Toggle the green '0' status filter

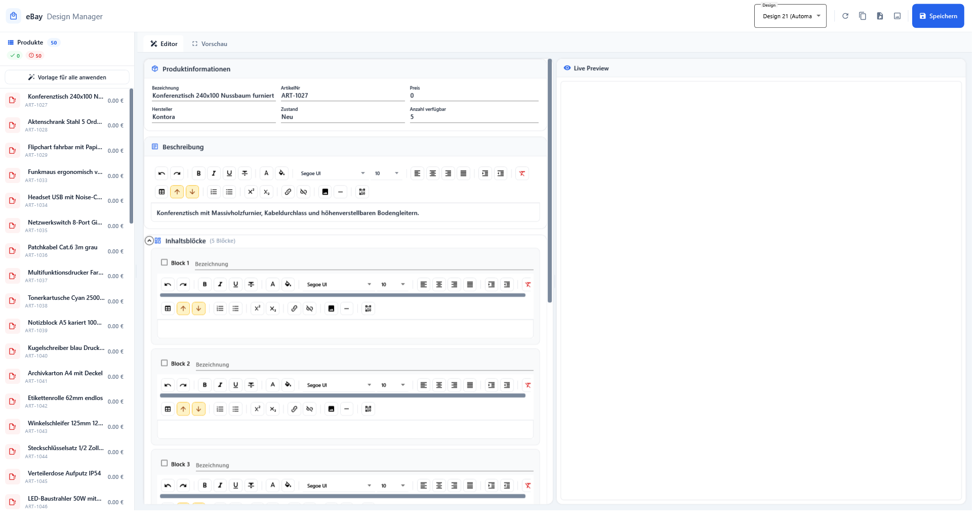pyautogui.click(x=15, y=56)
